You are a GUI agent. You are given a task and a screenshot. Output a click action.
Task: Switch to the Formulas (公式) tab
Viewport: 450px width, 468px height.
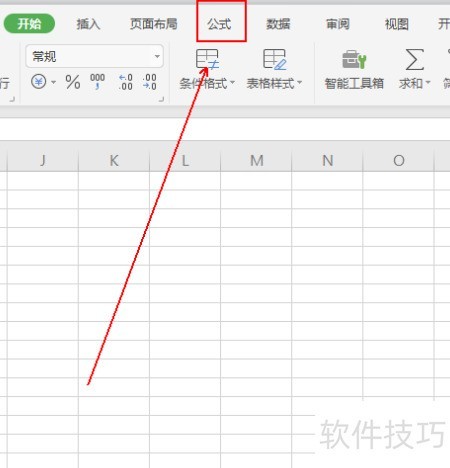[x=219, y=24]
